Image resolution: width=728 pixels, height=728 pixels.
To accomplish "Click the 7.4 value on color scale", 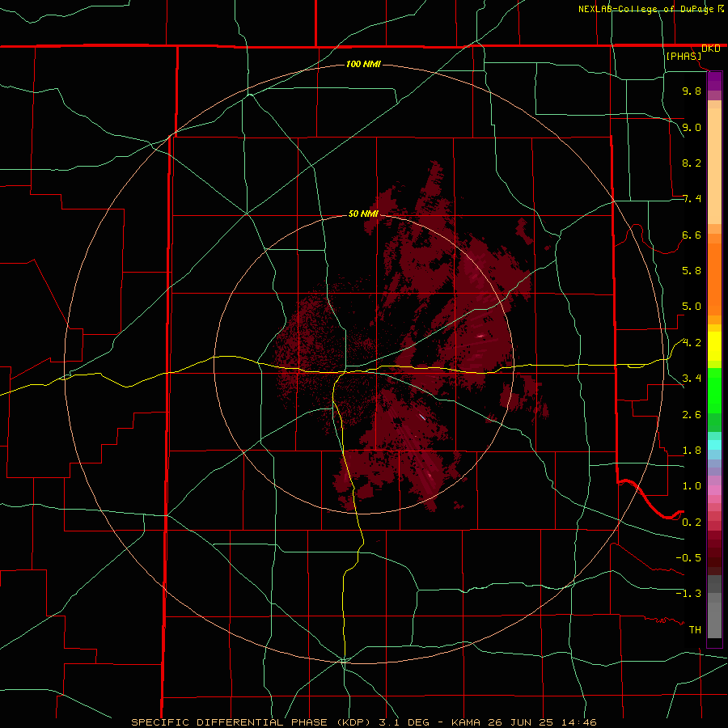I will coord(692,199).
